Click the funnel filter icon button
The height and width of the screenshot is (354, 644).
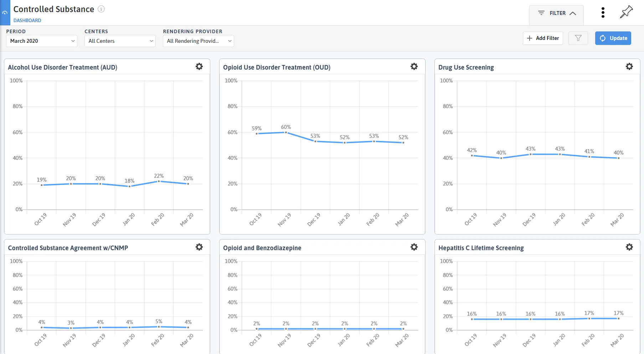(578, 38)
